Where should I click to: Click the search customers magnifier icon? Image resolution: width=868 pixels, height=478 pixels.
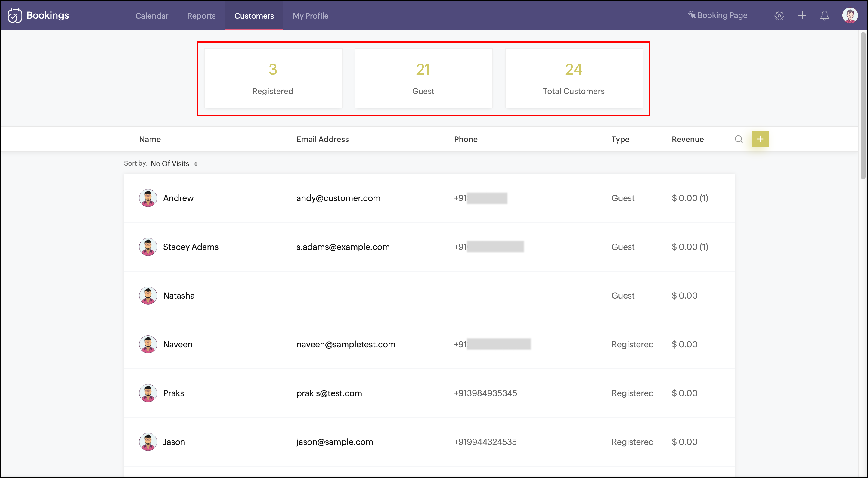coord(739,139)
